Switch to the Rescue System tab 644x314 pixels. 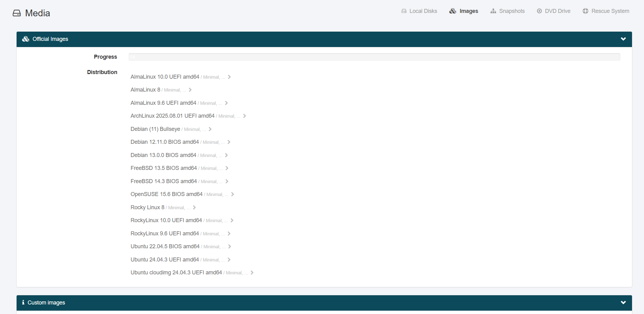(606, 11)
